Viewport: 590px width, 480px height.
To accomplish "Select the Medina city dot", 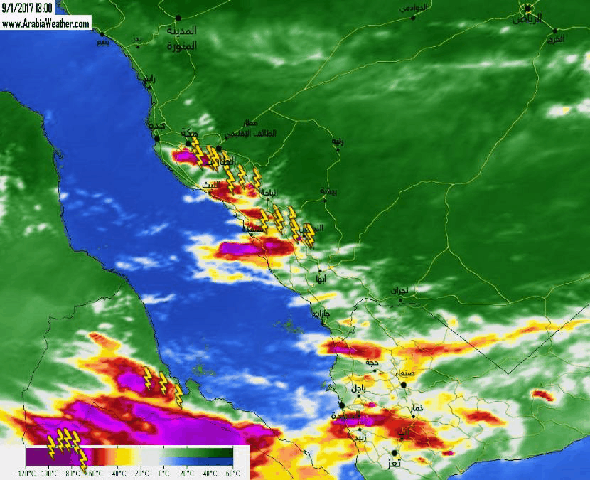I will coord(178,18).
